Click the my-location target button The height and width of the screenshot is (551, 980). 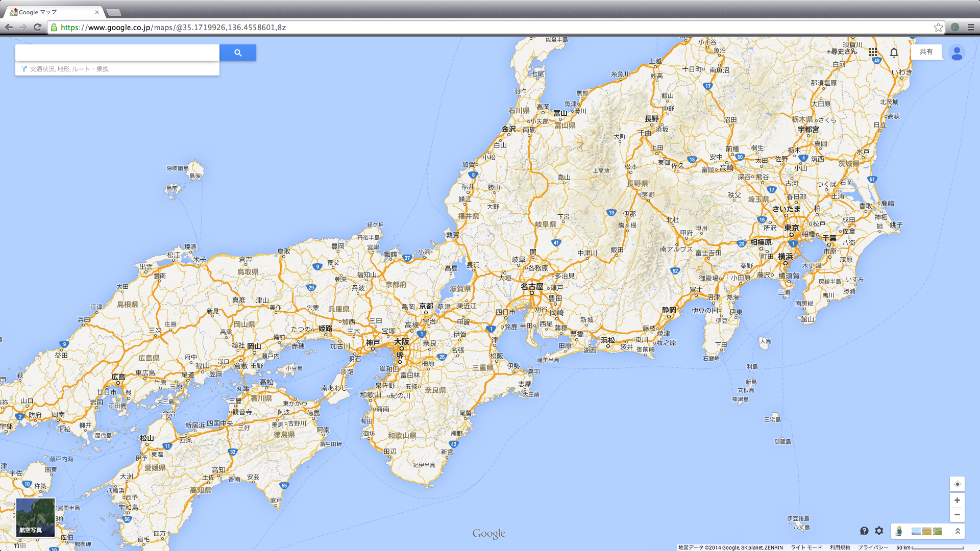[957, 484]
